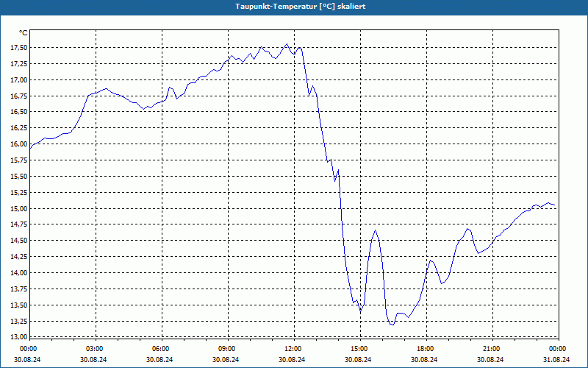
Task: Click the 00:00 time label above 31.08.24
Action: point(557,349)
